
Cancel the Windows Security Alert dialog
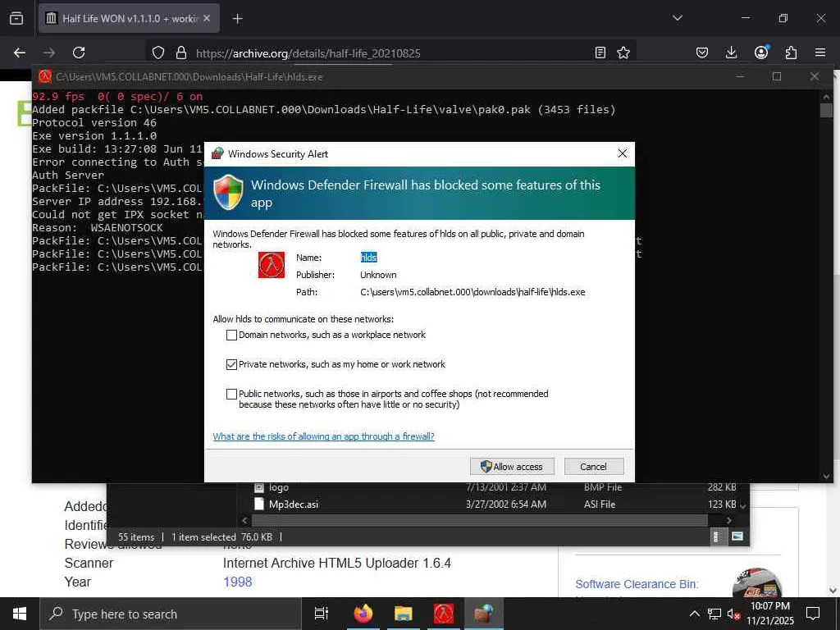click(x=594, y=466)
